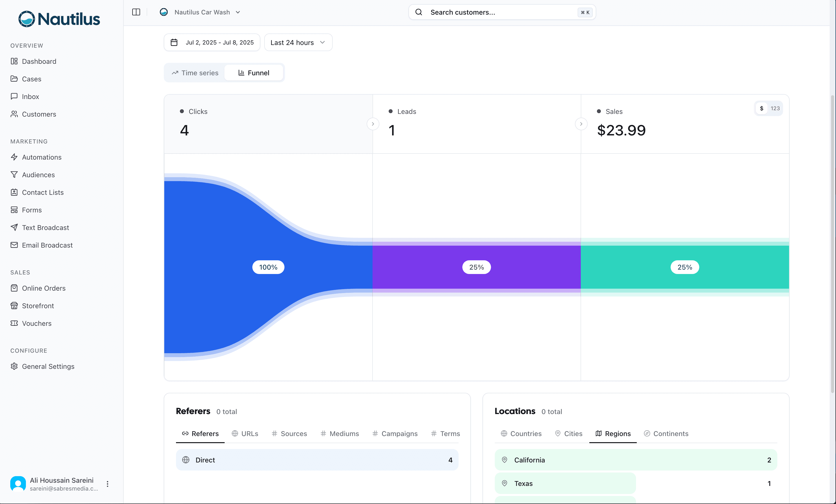Image resolution: width=836 pixels, height=504 pixels.
Task: Open the user options menu for Ali Houssain Sareini
Action: point(108,484)
